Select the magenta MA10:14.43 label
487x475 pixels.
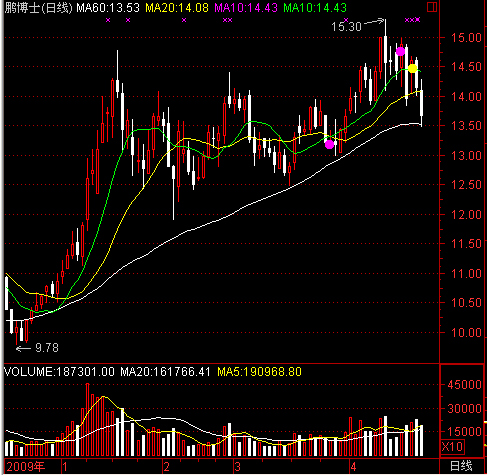point(246,8)
